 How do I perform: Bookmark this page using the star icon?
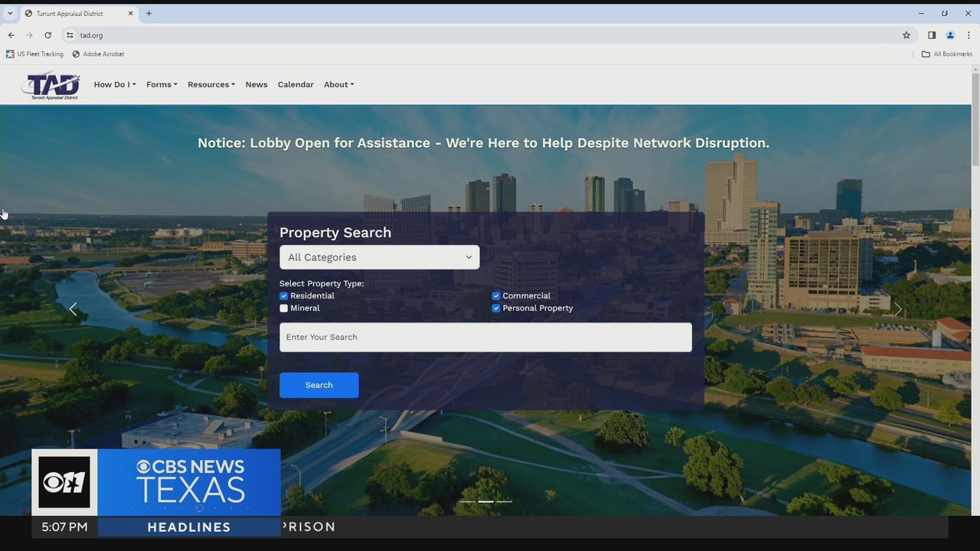click(x=906, y=35)
